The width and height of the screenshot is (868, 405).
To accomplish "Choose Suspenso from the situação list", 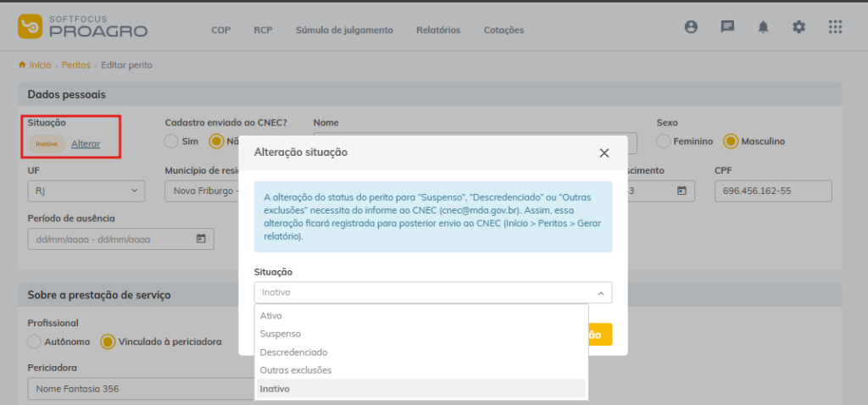I will coord(281,334).
